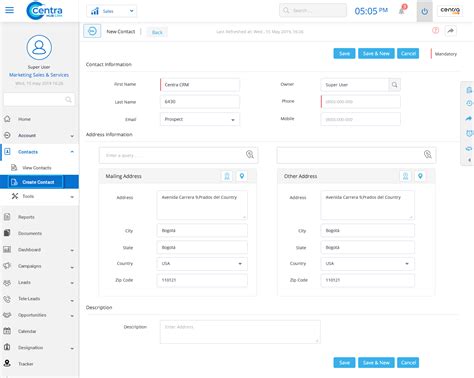Open the Prospect dropdown
The image size is (474, 378).
pos(200,119)
